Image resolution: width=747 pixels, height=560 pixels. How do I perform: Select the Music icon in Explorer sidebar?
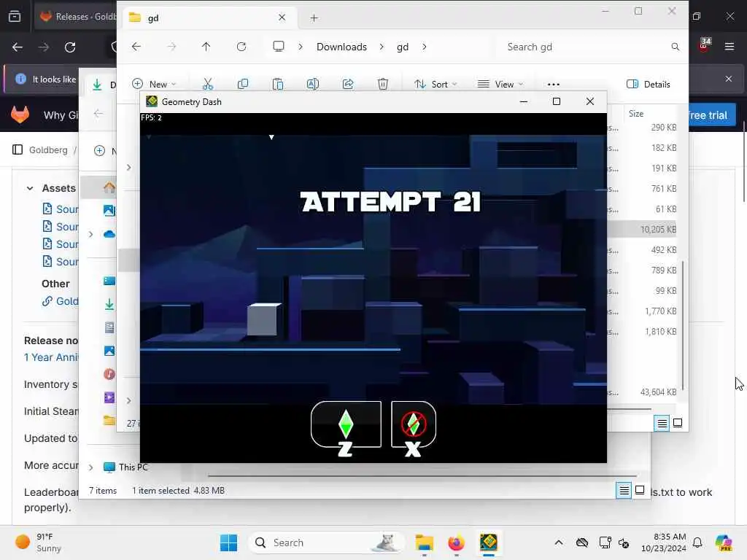point(109,374)
